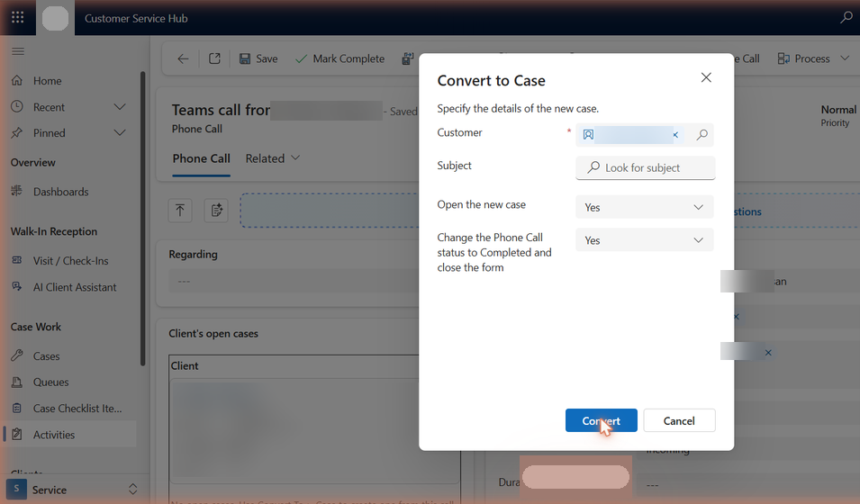This screenshot has width=860, height=504.
Task: Click the Activities clipboard icon
Action: coord(17,435)
